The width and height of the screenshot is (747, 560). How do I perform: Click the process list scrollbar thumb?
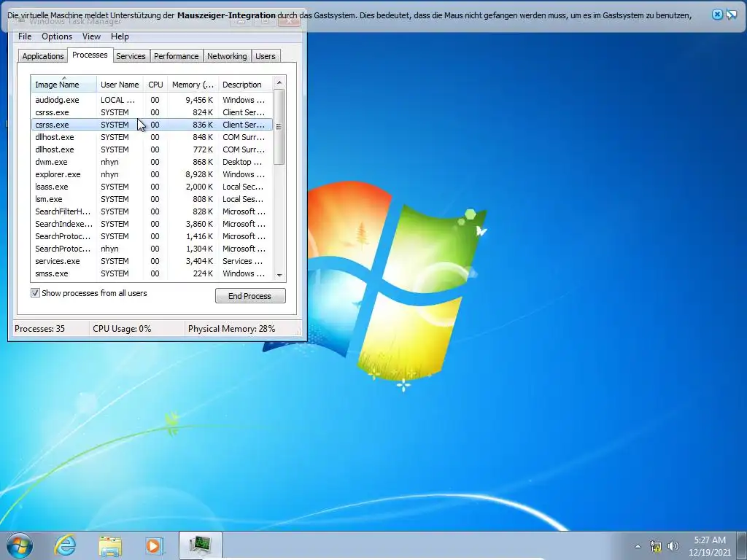coord(279,127)
